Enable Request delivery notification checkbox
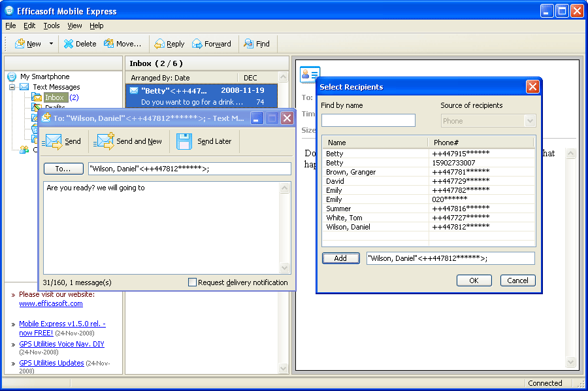The height and width of the screenshot is (391, 588). (192, 282)
